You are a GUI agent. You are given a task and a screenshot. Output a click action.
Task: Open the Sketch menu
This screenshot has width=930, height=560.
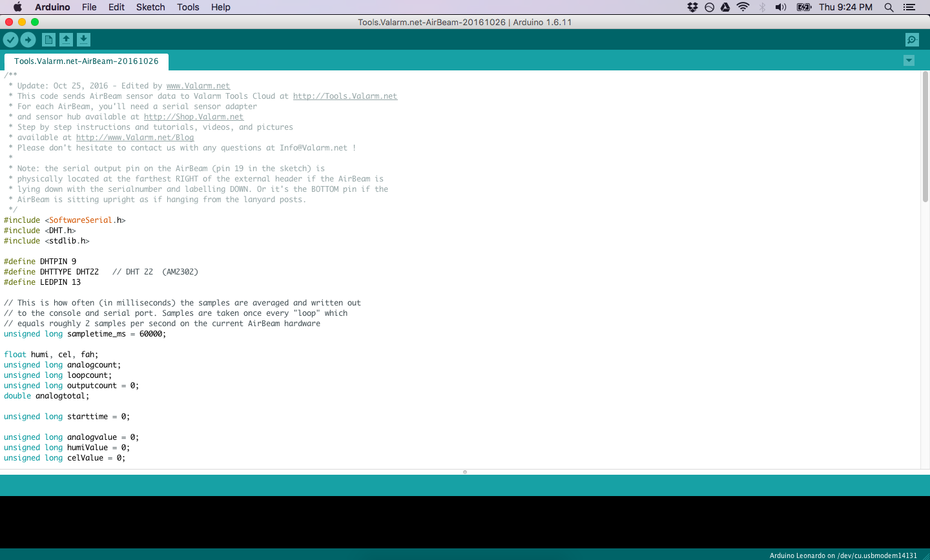[x=150, y=7]
